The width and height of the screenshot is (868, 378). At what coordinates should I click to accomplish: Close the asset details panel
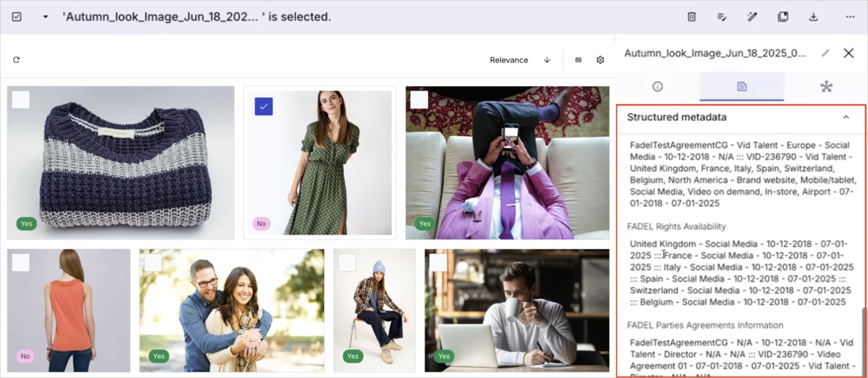pyautogui.click(x=848, y=53)
